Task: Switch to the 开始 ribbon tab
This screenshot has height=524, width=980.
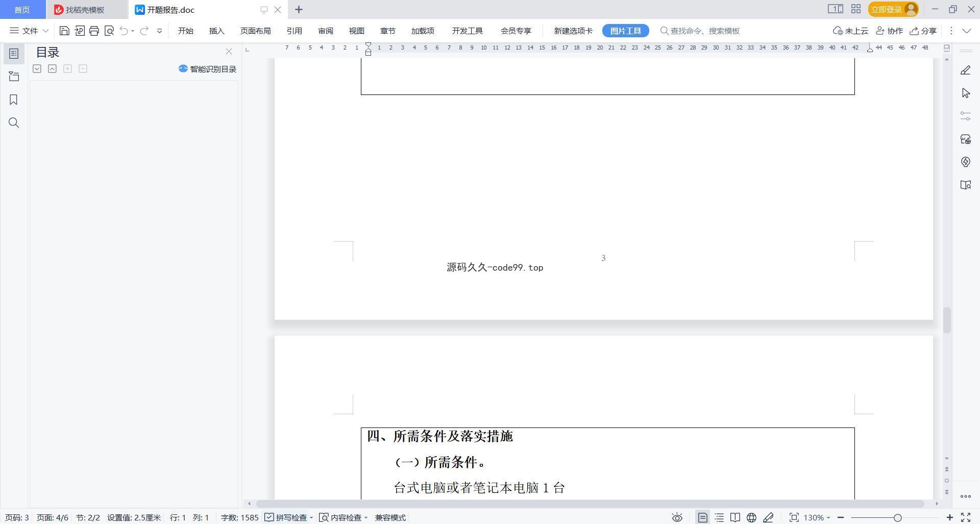Action: (x=186, y=31)
